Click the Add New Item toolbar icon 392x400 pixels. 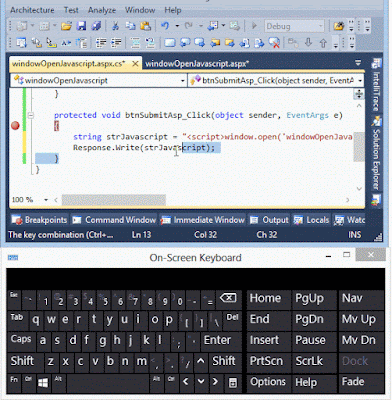(44, 26)
